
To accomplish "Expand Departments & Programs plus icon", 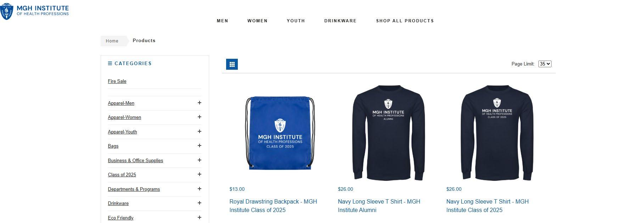I will click(x=200, y=189).
